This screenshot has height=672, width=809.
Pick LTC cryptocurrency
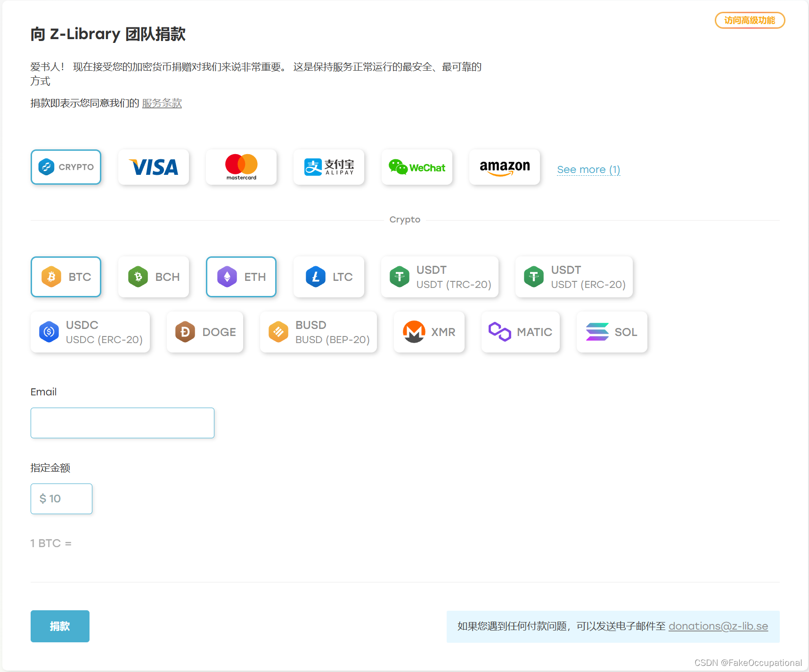[329, 277]
